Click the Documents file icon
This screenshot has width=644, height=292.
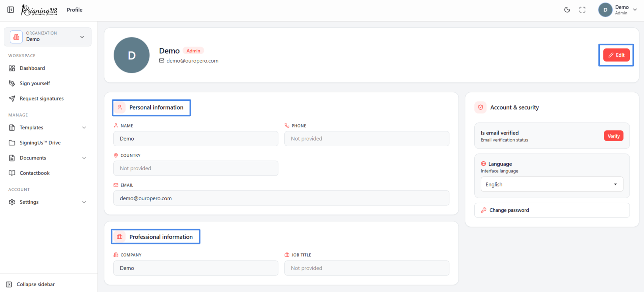pyautogui.click(x=12, y=158)
